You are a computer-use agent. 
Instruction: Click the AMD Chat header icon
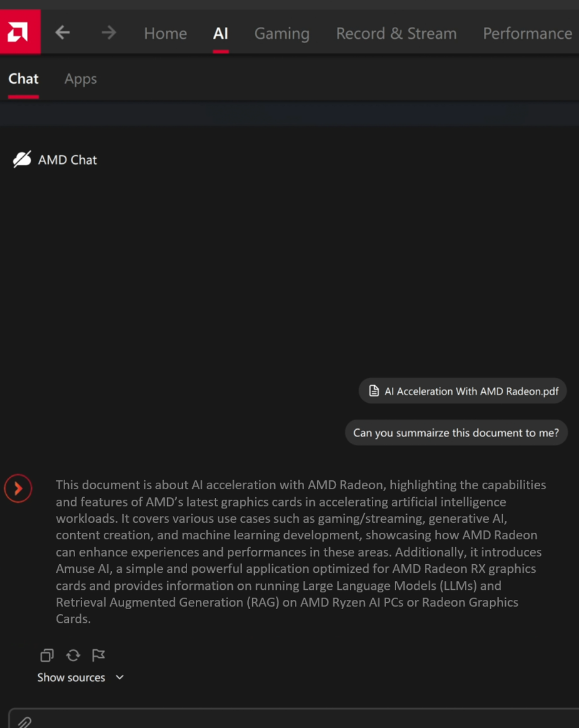coord(22,159)
